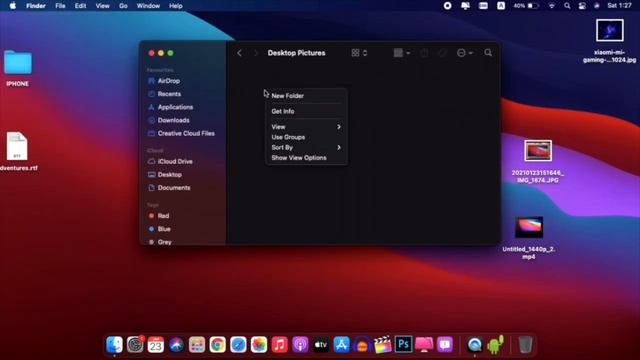Open Safari from the Dock
The height and width of the screenshot is (360, 640).
pos(238,345)
